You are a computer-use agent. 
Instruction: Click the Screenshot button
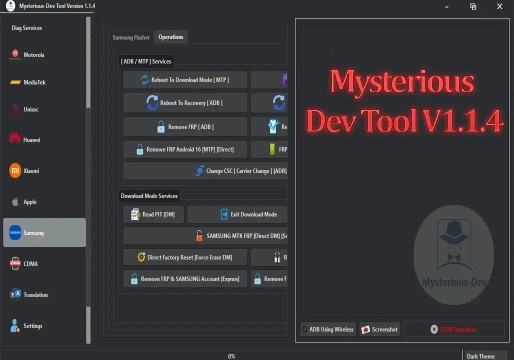click(x=380, y=329)
